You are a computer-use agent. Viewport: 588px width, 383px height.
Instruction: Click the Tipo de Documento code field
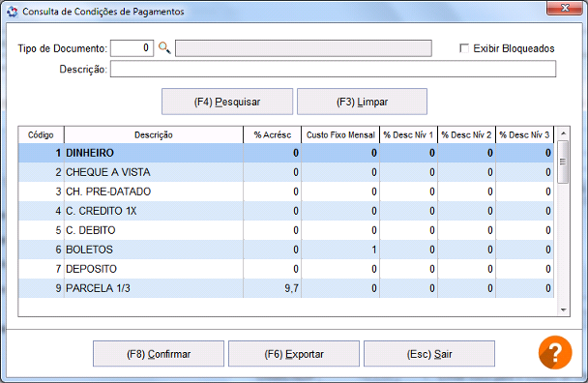132,48
